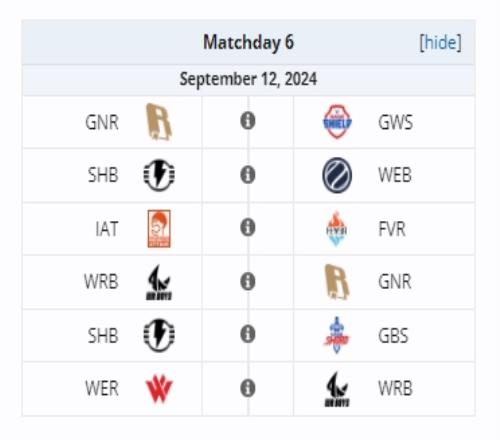This screenshot has height=440, width=500.
Task: Click the red WER team logo
Action: [x=159, y=389]
